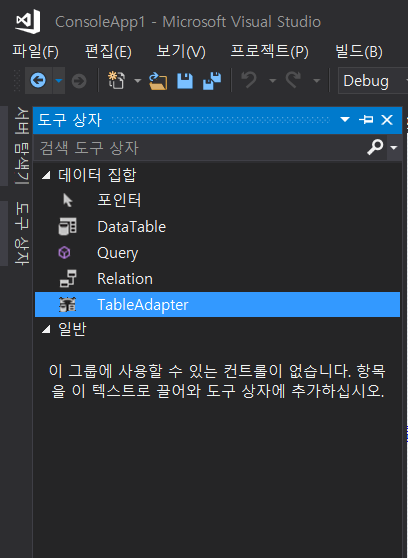
Task: Select the TableAdapter toolbox item
Action: [217, 305]
